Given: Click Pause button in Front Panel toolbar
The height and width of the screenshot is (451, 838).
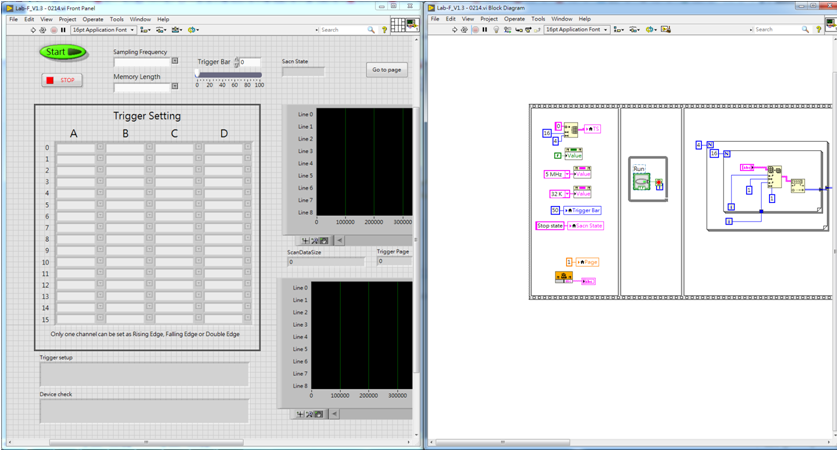Looking at the screenshot, I should point(63,30).
